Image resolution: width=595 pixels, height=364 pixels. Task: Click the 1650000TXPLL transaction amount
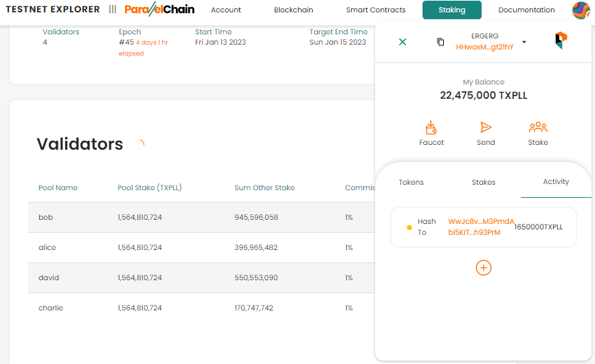pyautogui.click(x=539, y=227)
